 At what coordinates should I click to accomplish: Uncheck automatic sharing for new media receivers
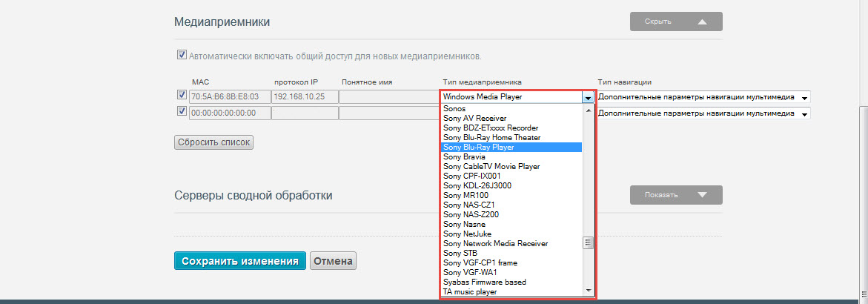181,55
